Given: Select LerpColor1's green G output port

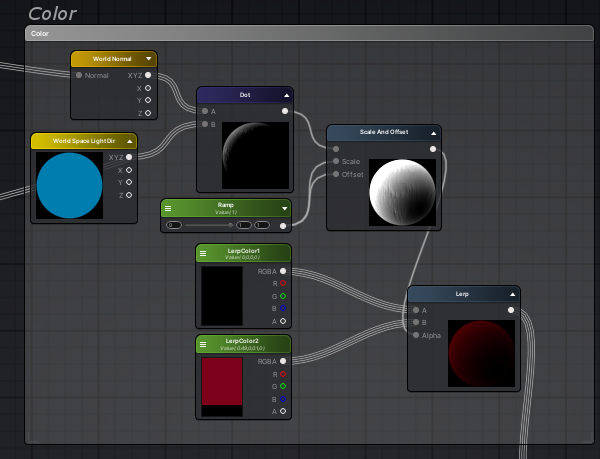Looking at the screenshot, I should coord(283,296).
